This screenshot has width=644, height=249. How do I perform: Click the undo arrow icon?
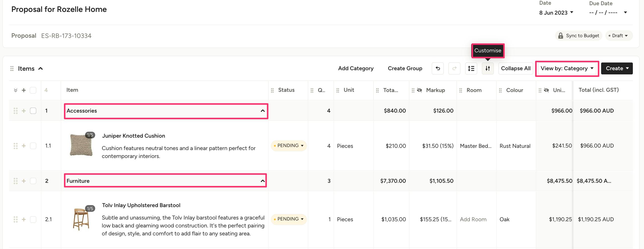tap(438, 68)
